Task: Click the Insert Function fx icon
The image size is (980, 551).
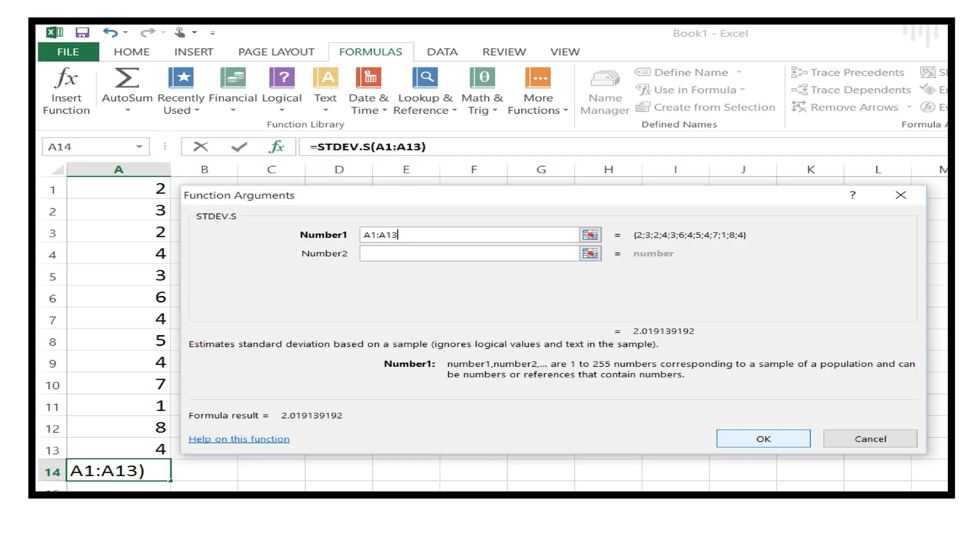Action: [x=66, y=78]
